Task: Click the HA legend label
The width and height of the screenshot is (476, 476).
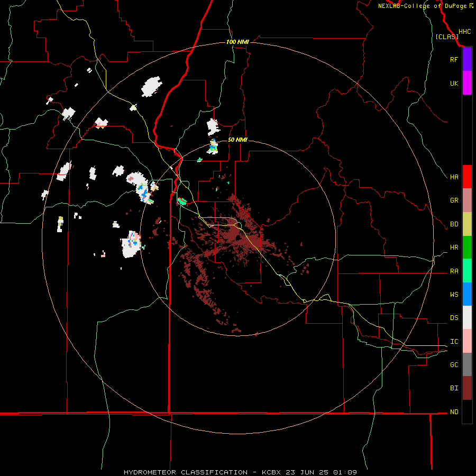Action: pyautogui.click(x=454, y=177)
